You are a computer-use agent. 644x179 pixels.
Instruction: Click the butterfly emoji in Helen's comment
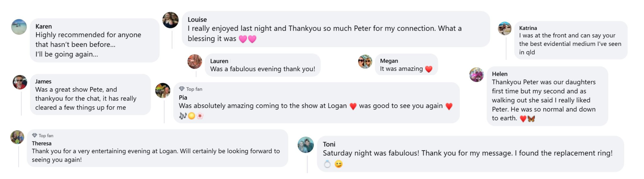coord(531,118)
